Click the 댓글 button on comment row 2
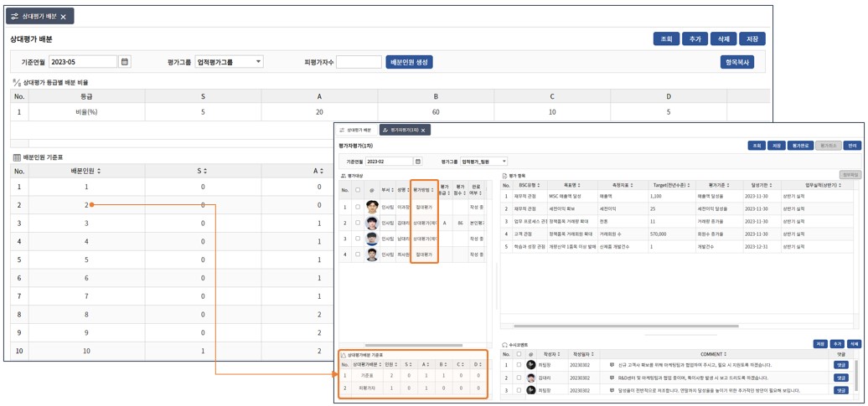 [x=840, y=378]
